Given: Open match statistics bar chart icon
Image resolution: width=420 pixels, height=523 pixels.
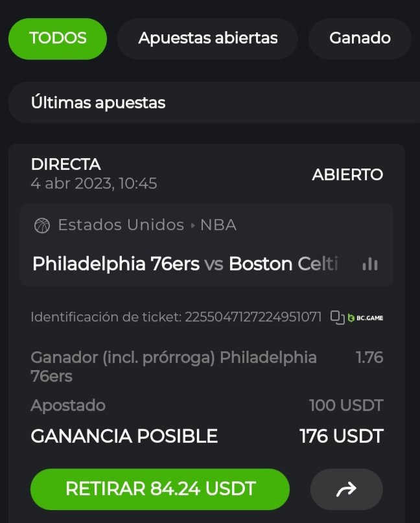Looking at the screenshot, I should pyautogui.click(x=369, y=264).
